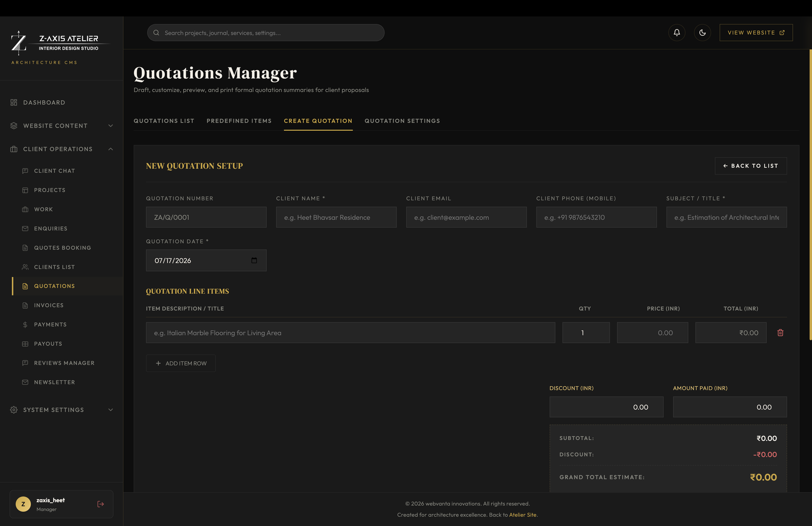Switch to Quotations List tab
The width and height of the screenshot is (812, 526).
coord(164,121)
